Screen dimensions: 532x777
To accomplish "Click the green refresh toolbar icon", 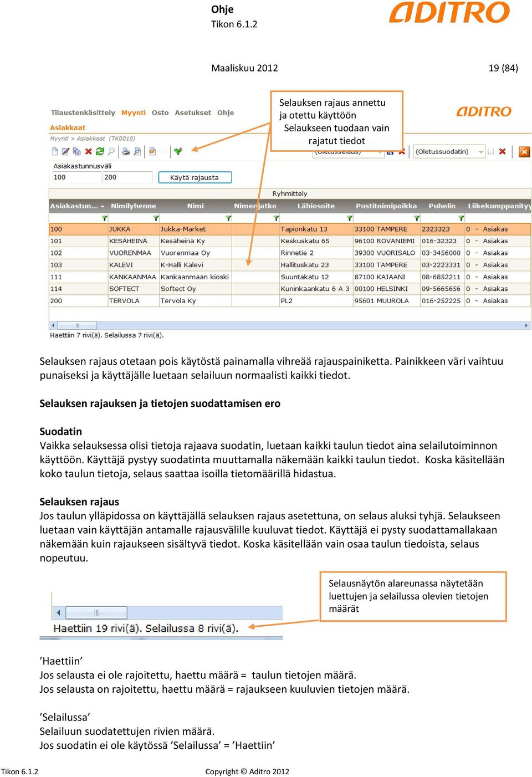I will tap(100, 151).
